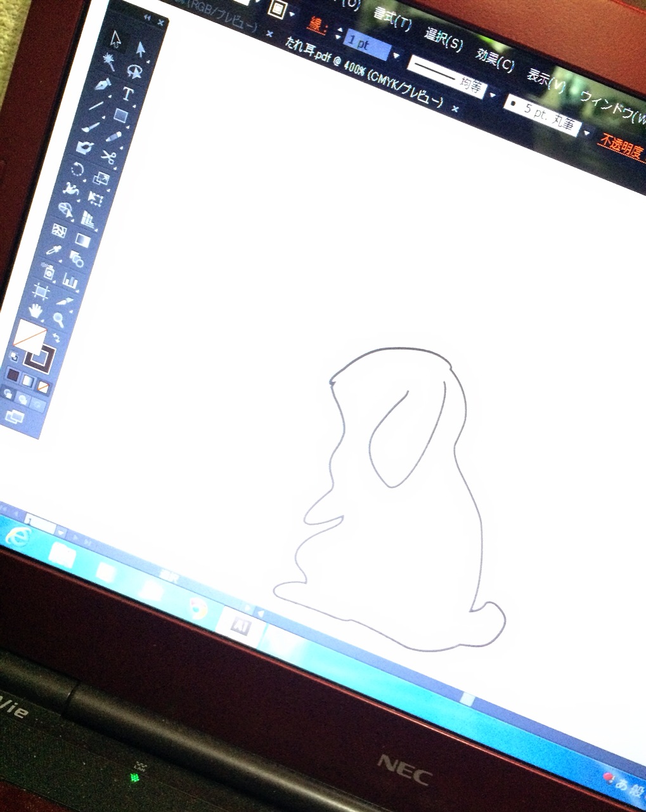The image size is (646, 812).
Task: Switch paint mode to Gradient
Action: [28, 380]
